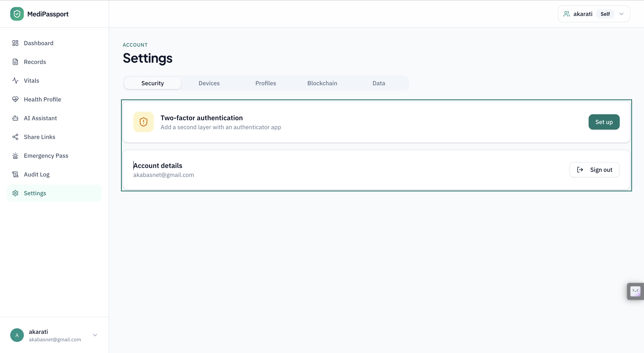Viewport: 644px width, 353px height.
Task: Expand the sidebar account menu chevron
Action: coord(95,335)
